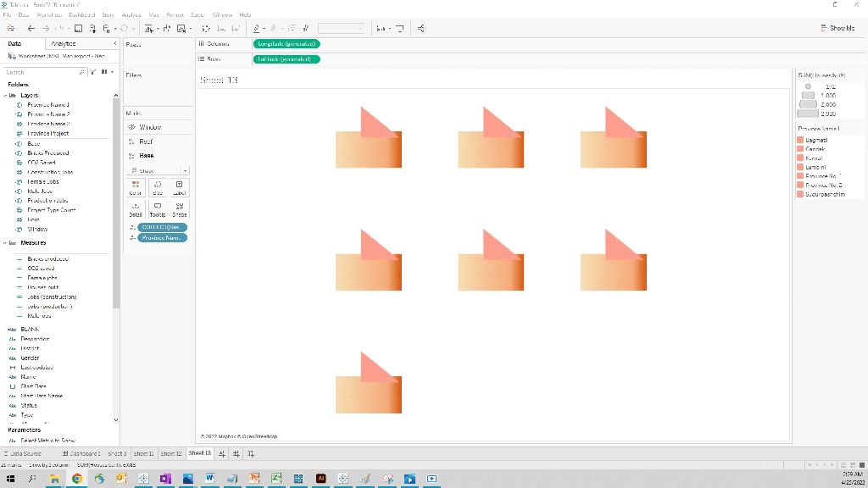Image resolution: width=868 pixels, height=488 pixels.
Task: Collapse the Layers folder in Data pane
Action: (x=8, y=96)
